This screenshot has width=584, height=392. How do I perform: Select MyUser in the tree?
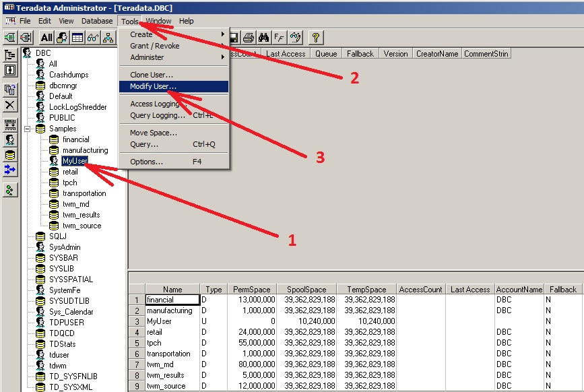tap(75, 161)
